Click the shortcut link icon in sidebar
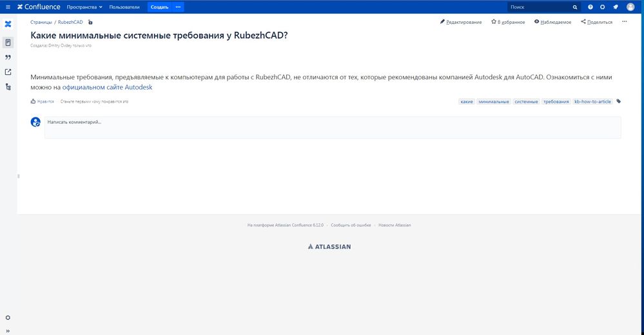 8,72
